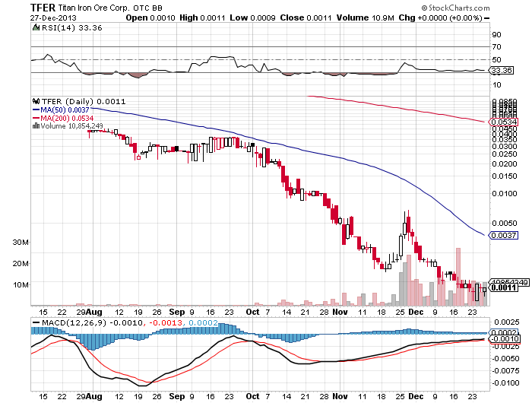Click the 0.0100 label on the price axis
This screenshot has width=532, height=403.
coord(505,194)
